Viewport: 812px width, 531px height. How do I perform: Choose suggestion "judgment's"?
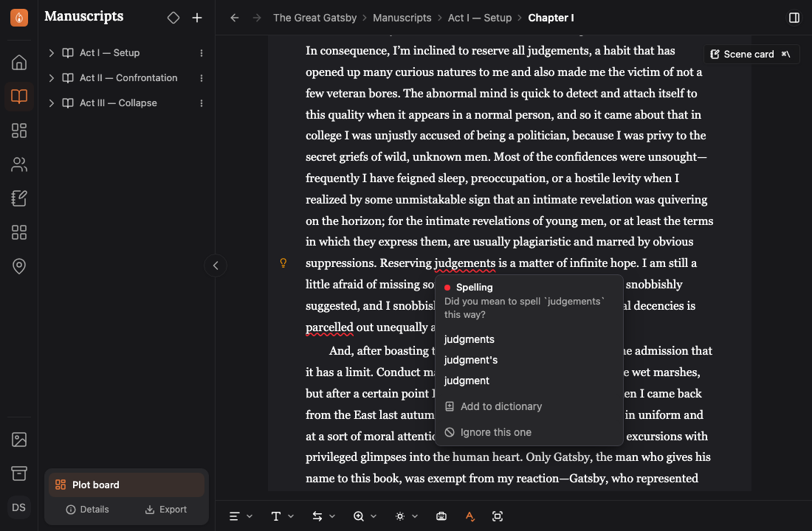point(471,360)
